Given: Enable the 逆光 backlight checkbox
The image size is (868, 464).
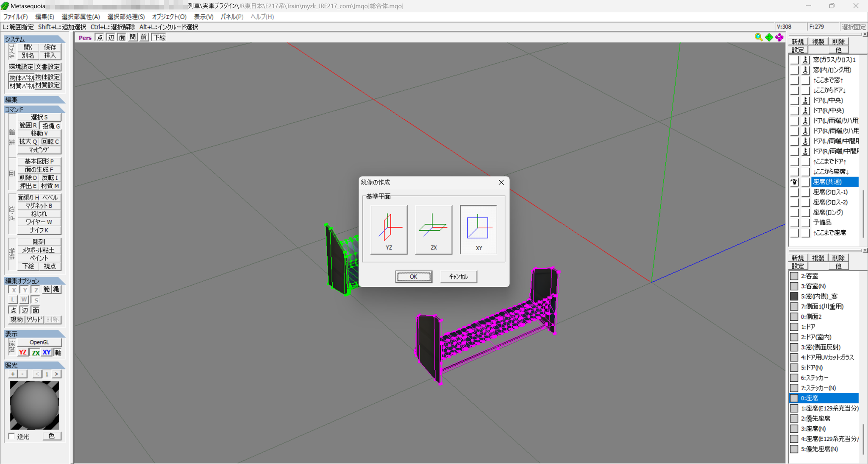Looking at the screenshot, I should point(12,436).
